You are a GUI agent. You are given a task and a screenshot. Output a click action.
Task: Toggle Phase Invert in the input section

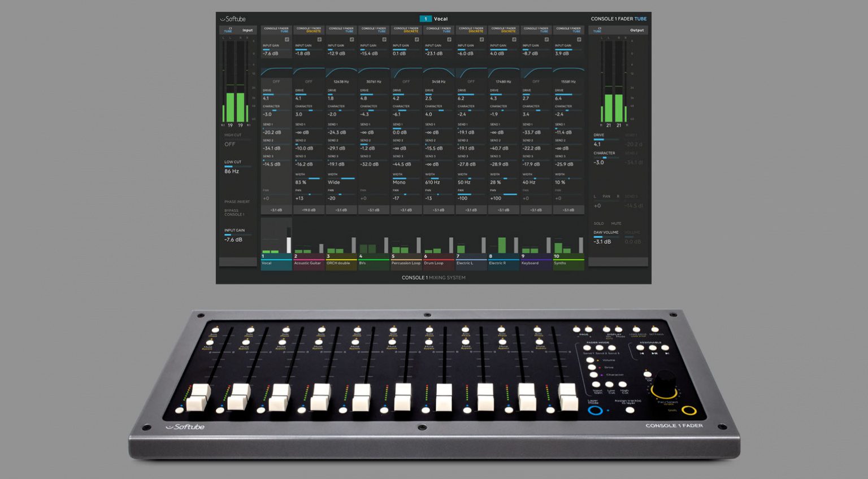coord(237,202)
